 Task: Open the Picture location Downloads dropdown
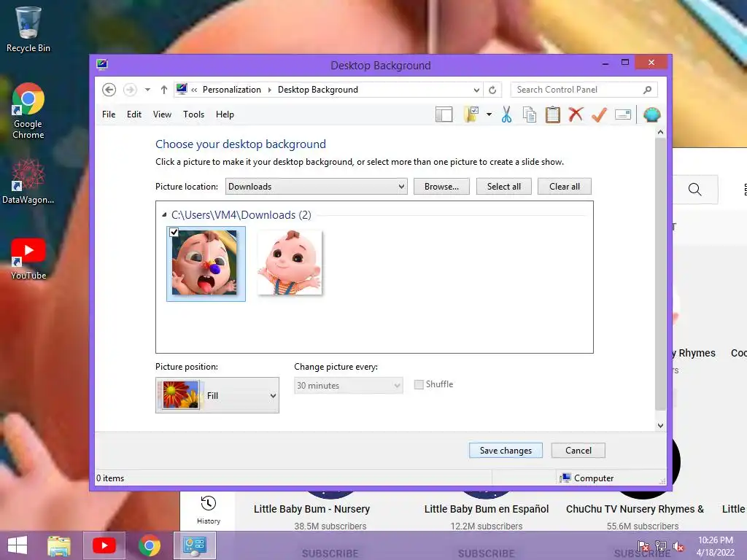[x=317, y=187]
